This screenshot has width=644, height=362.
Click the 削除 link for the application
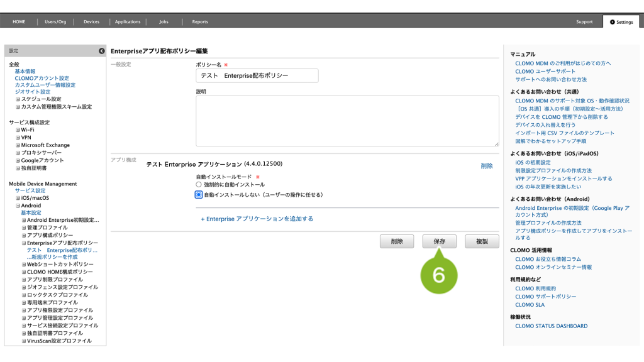point(487,166)
